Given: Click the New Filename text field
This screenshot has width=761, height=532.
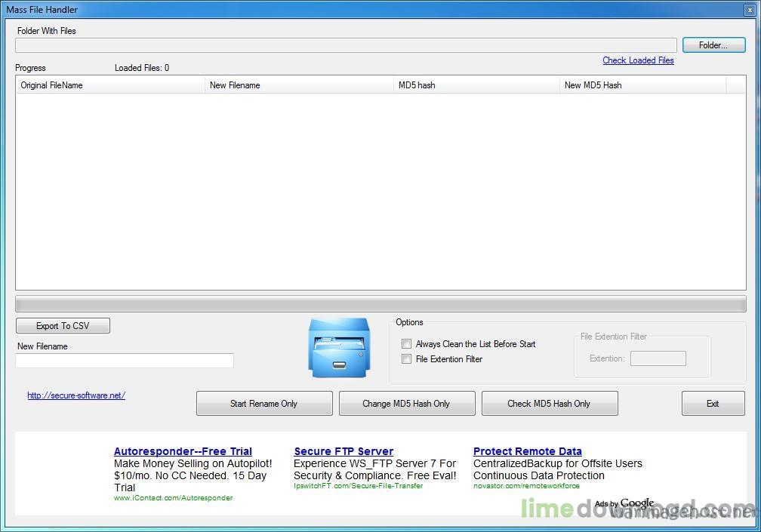Looking at the screenshot, I should click(x=125, y=361).
